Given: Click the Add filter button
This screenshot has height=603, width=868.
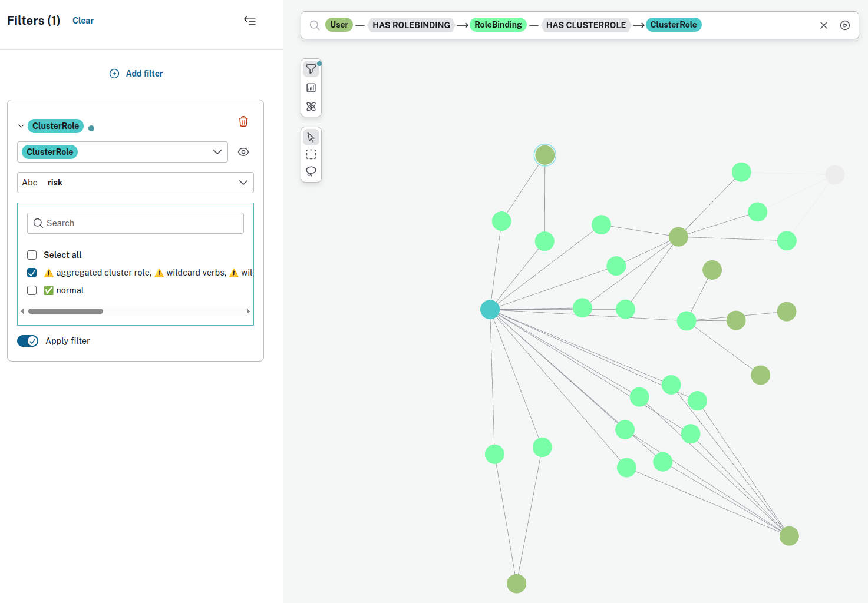Looking at the screenshot, I should point(136,74).
